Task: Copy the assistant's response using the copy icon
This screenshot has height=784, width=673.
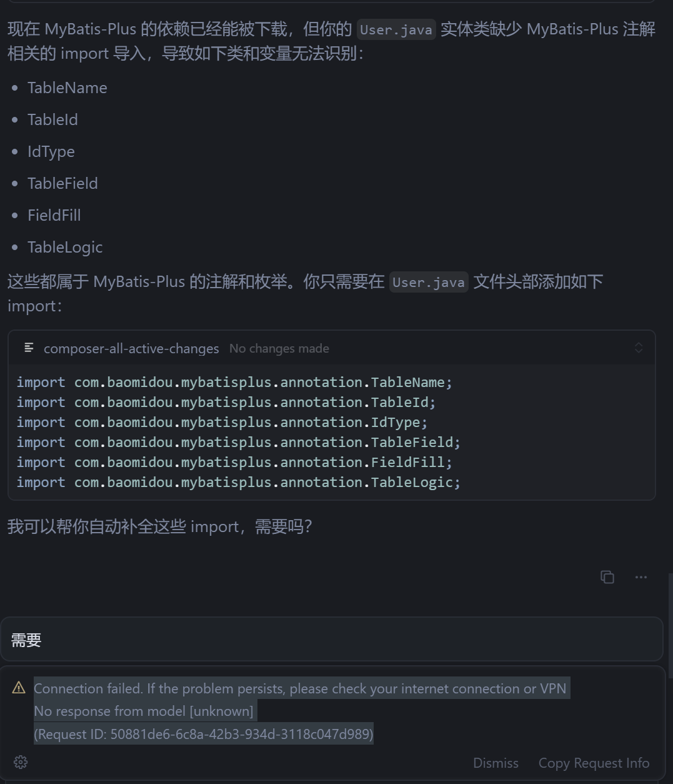Action: [x=607, y=576]
